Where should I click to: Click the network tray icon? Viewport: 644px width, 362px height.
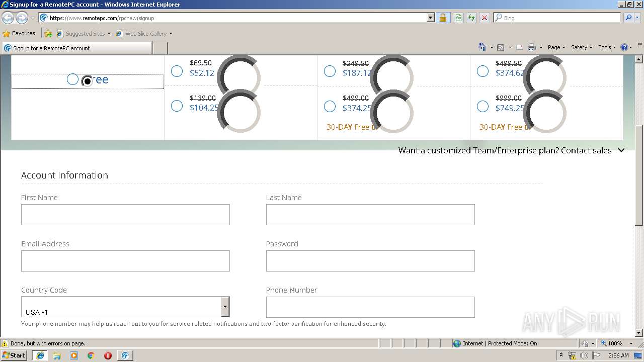point(572,355)
